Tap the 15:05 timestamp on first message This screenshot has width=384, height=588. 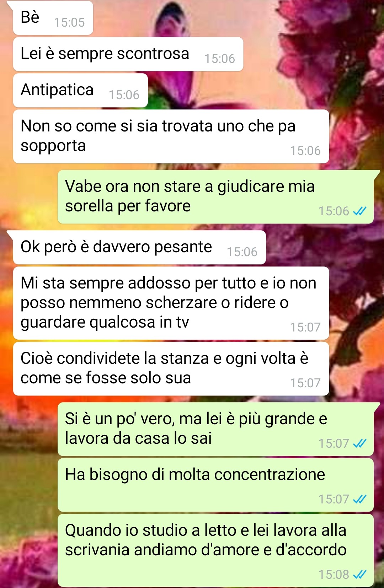click(69, 22)
